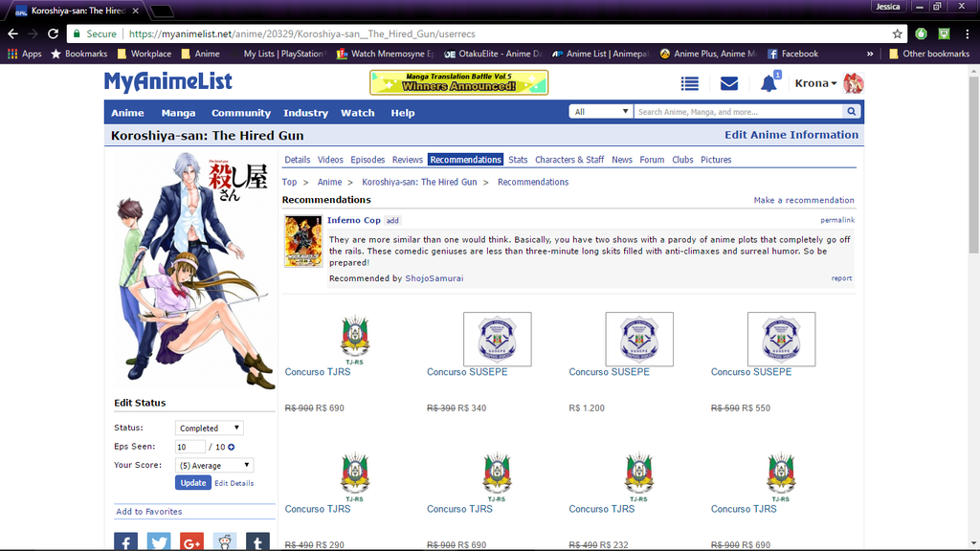Image resolution: width=980 pixels, height=551 pixels.
Task: Focus the Search Anime, Manga search field
Action: pos(738,112)
